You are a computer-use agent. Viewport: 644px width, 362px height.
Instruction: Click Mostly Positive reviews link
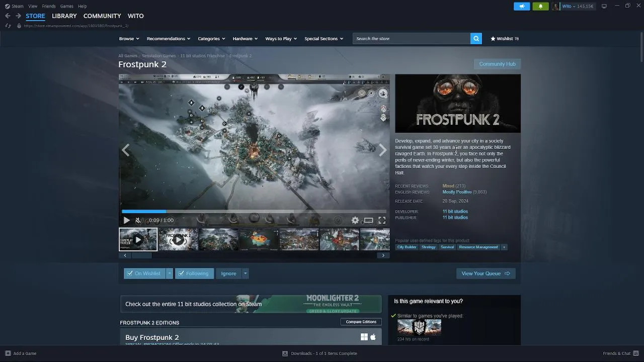coord(457,192)
